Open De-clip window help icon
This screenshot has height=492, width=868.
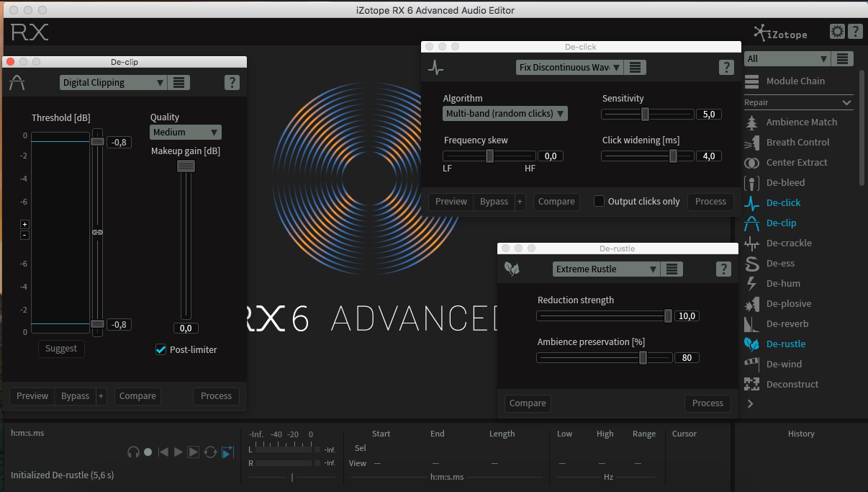[x=232, y=82]
